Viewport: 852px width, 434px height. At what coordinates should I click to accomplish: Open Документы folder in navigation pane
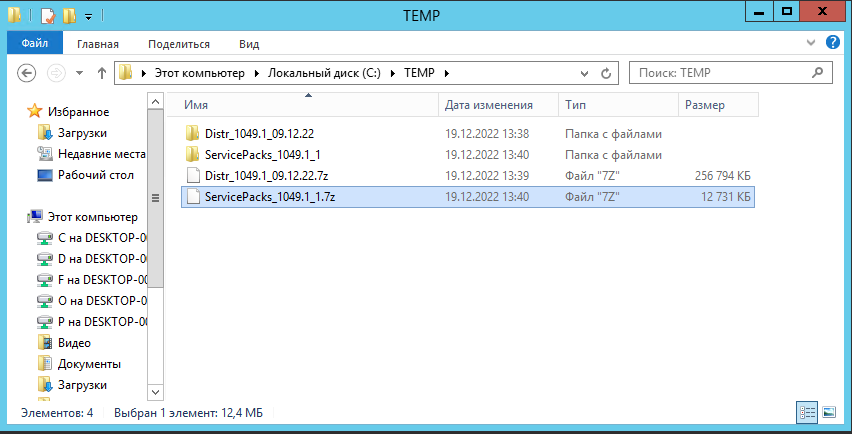(89, 364)
